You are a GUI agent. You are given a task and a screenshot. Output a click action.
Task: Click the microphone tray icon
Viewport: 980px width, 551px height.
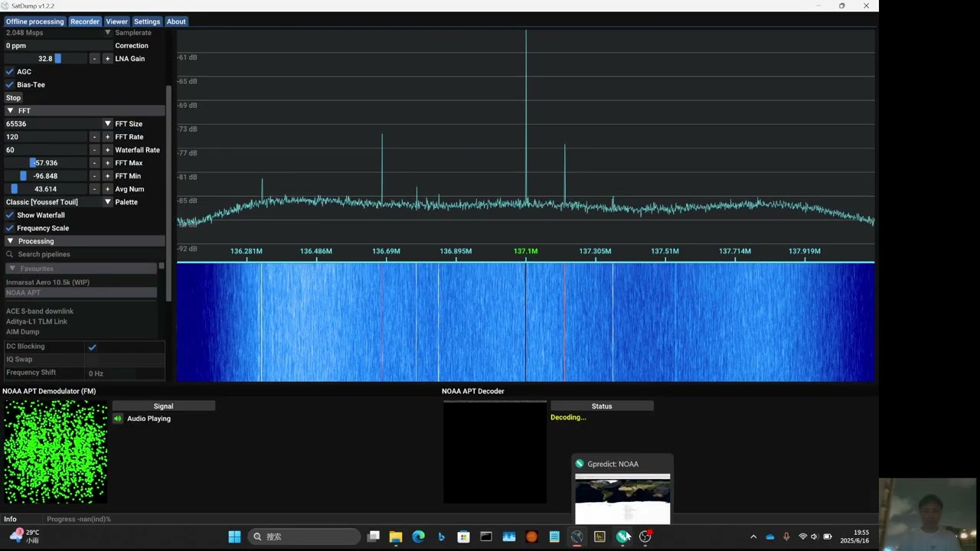[786, 536]
